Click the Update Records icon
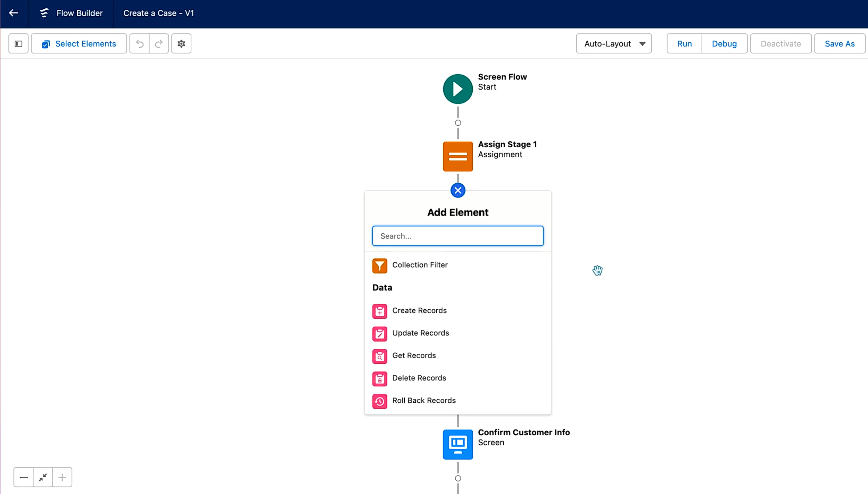The height and width of the screenshot is (494, 868). tap(380, 334)
